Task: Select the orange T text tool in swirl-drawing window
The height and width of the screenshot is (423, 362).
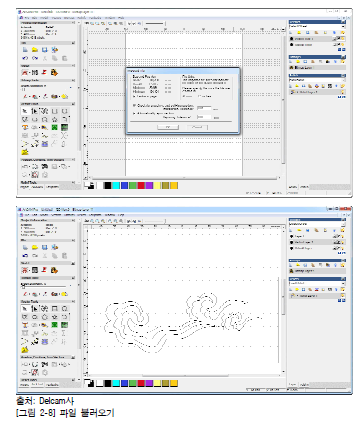Action: [x=25, y=325]
